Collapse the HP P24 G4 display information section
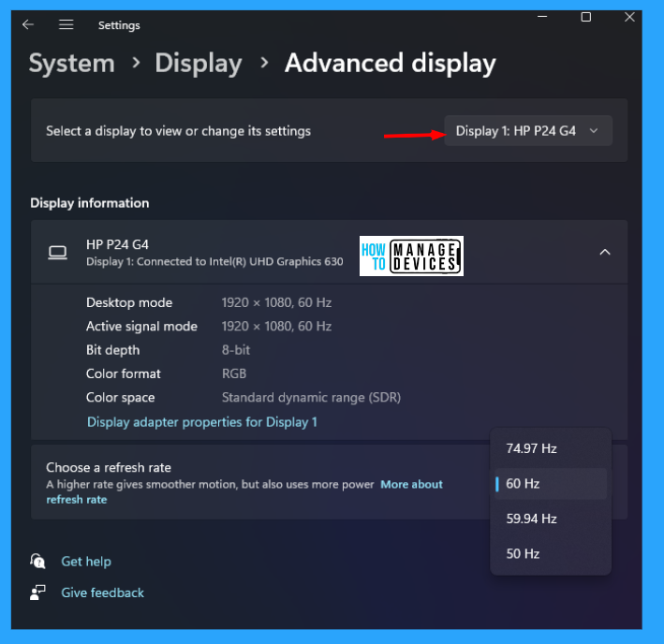Viewport: 664px width, 644px height. pyautogui.click(x=605, y=252)
